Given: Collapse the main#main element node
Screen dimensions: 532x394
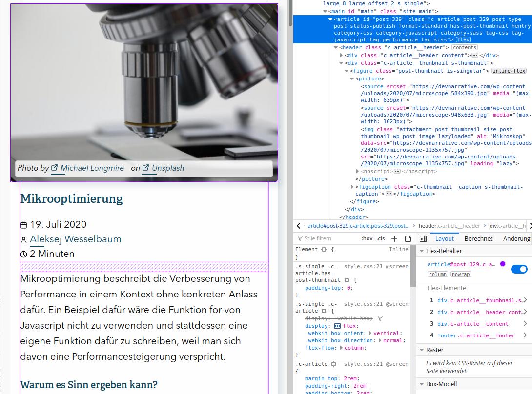Looking at the screenshot, I should [325, 12].
